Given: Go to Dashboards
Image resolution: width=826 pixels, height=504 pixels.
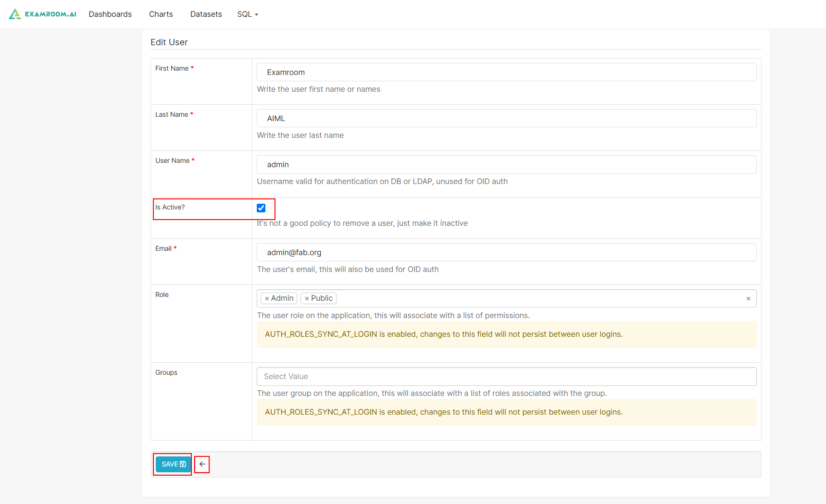Looking at the screenshot, I should tap(110, 14).
